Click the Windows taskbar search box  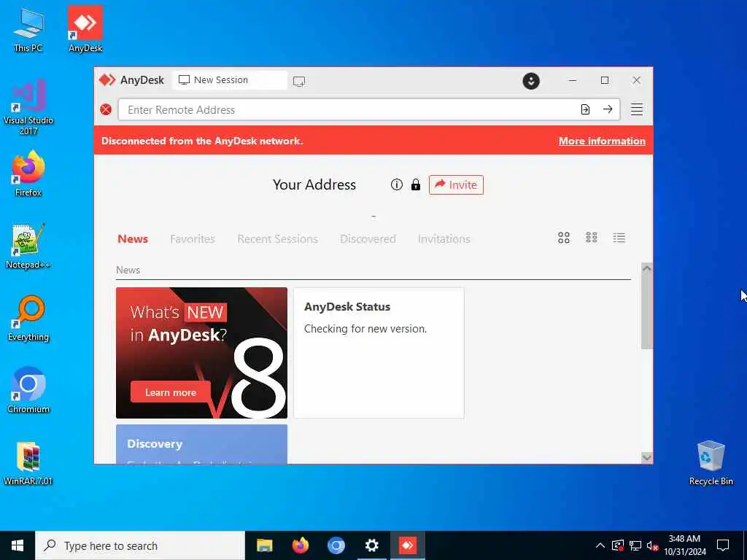[140, 545]
